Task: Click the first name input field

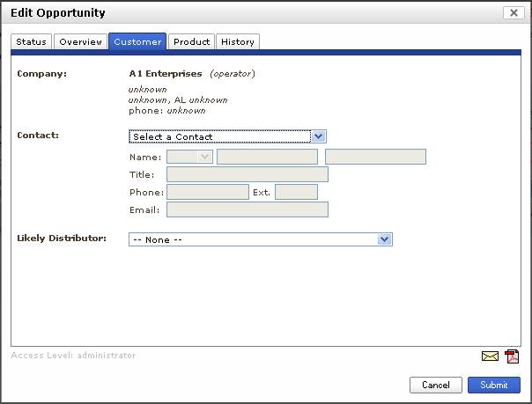Action: (267, 157)
